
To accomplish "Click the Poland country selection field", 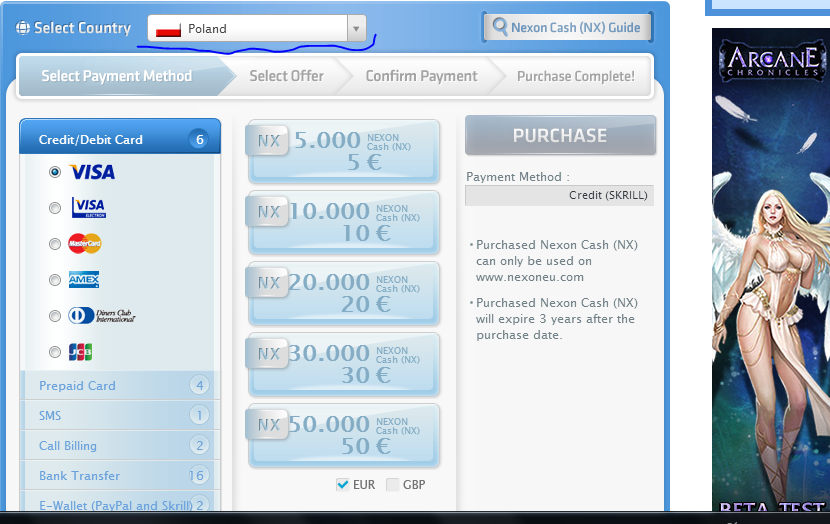I will click(257, 29).
